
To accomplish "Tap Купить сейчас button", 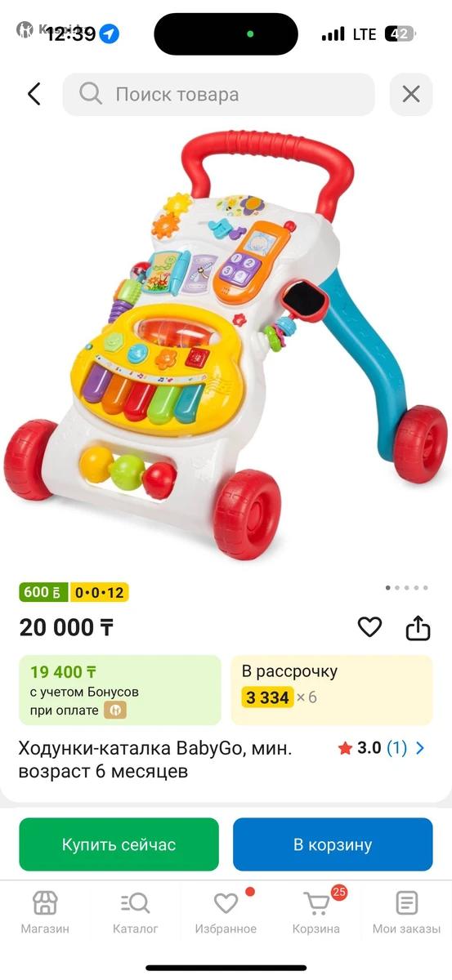I will (x=119, y=844).
